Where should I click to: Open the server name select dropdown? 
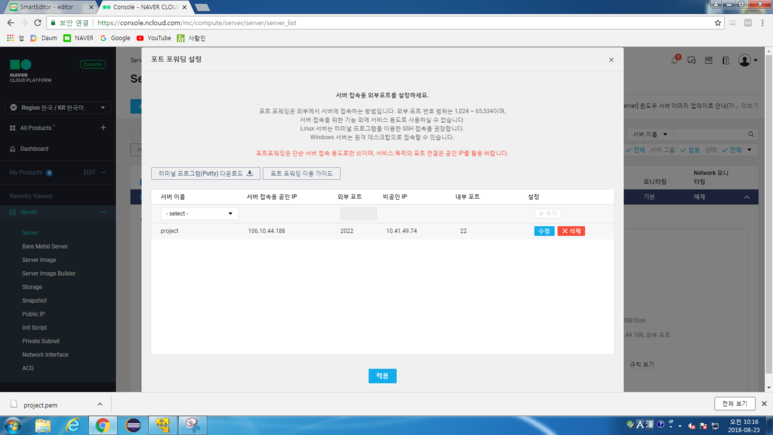tap(200, 214)
